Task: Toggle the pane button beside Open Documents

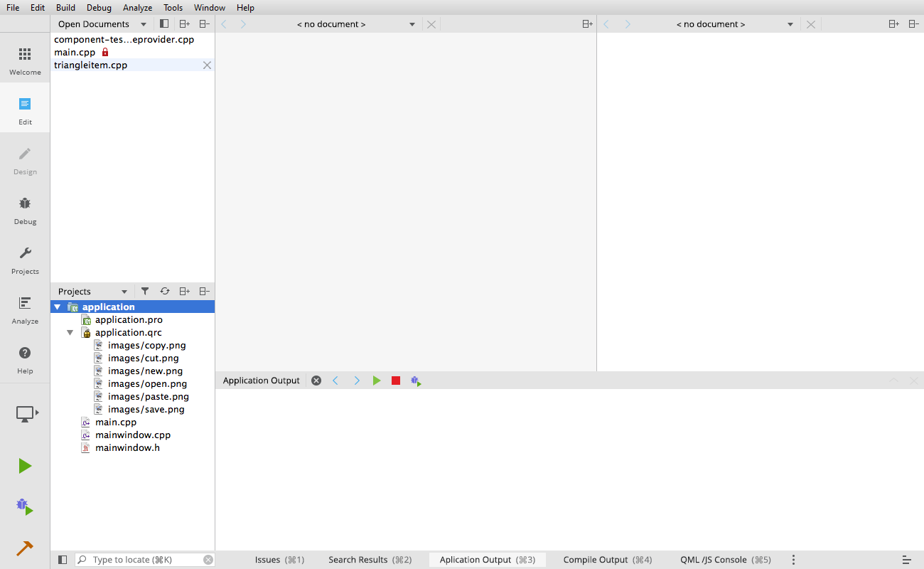Action: point(164,23)
